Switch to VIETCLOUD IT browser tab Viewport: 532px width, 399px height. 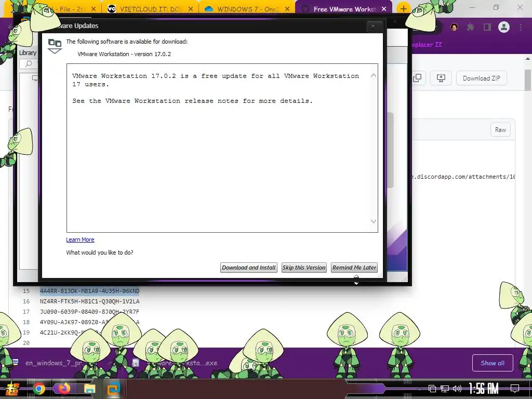[x=149, y=9]
